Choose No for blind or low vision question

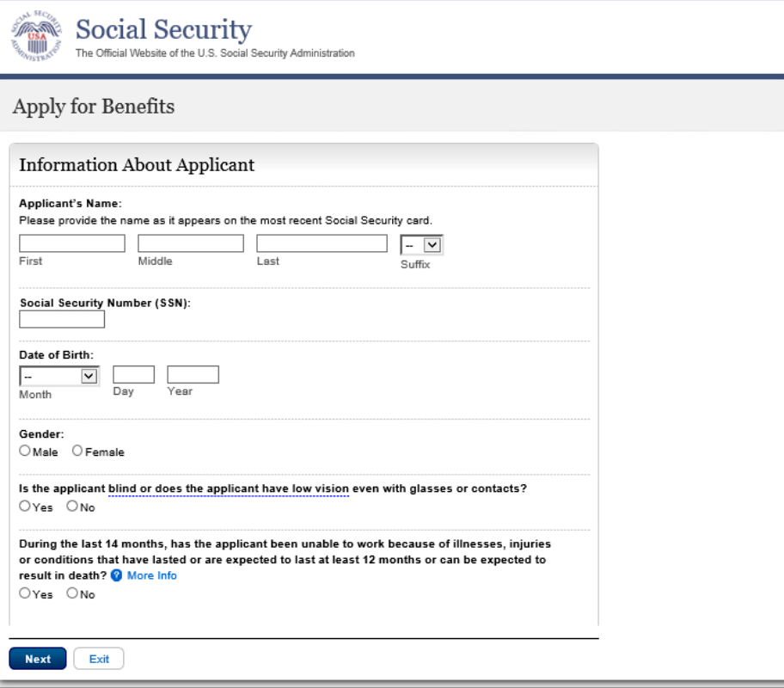click(x=72, y=506)
